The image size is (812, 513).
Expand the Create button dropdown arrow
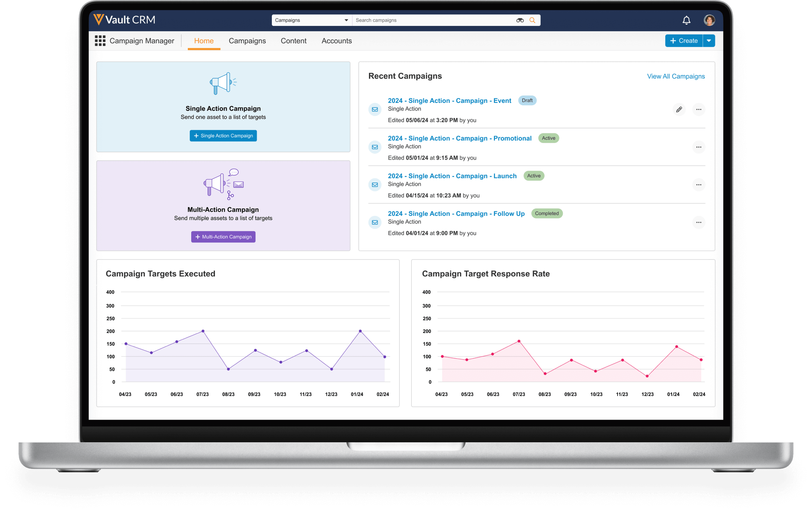(709, 41)
